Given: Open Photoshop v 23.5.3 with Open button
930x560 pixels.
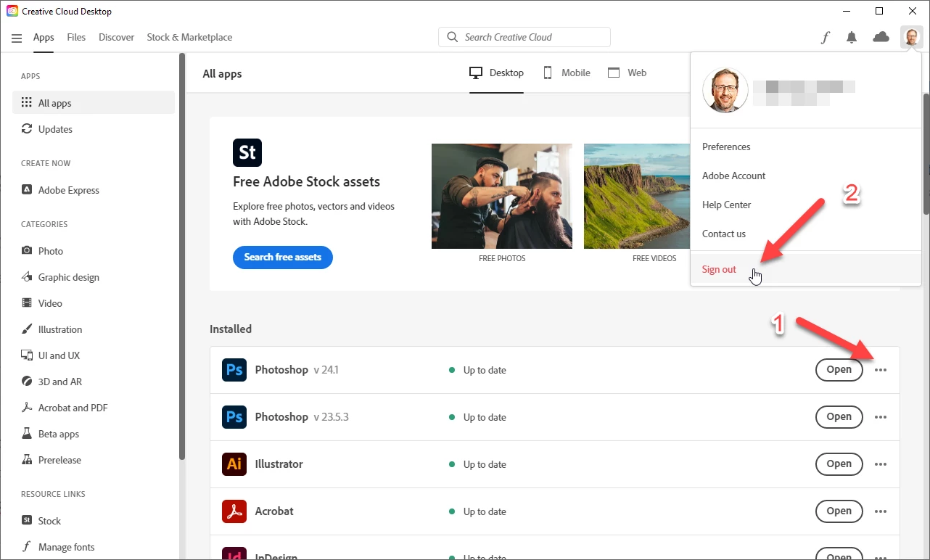Looking at the screenshot, I should (x=839, y=417).
